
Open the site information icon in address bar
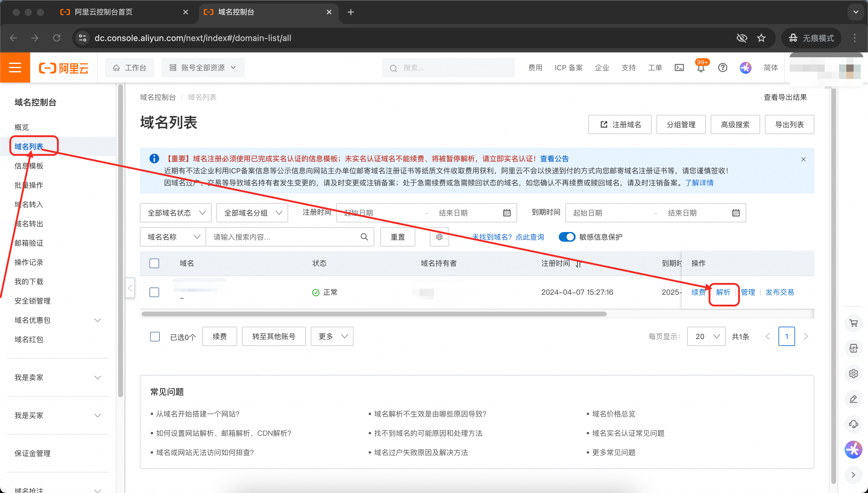pyautogui.click(x=82, y=38)
